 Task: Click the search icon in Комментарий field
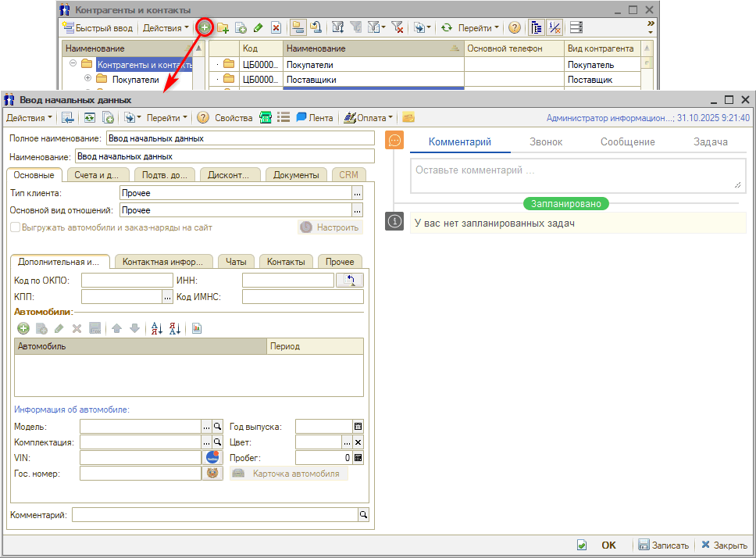363,515
